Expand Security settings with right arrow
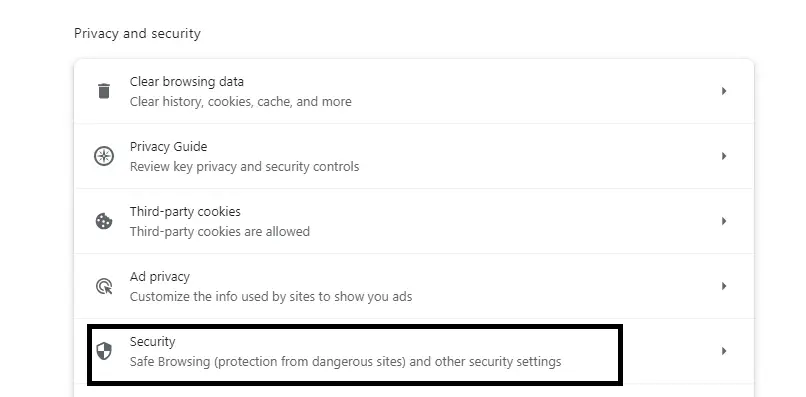 pos(724,351)
